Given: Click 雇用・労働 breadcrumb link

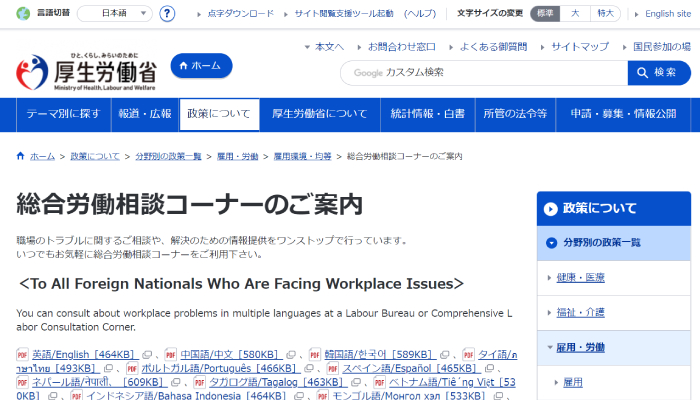Looking at the screenshot, I should [238, 156].
